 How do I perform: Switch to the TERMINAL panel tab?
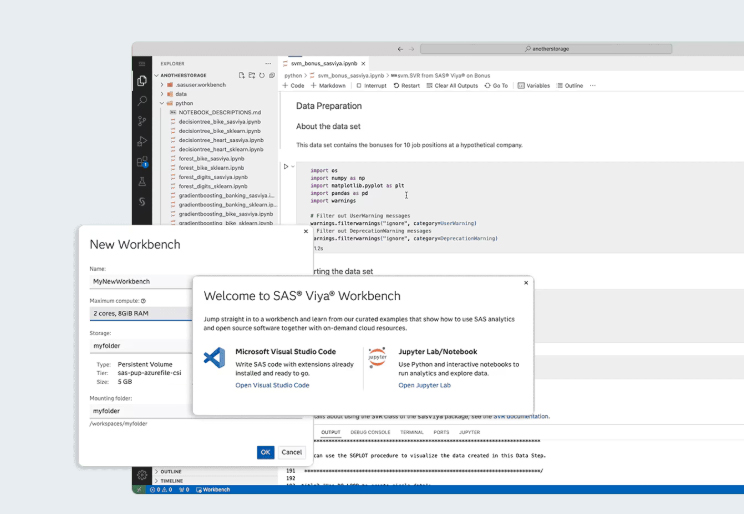click(x=412, y=432)
